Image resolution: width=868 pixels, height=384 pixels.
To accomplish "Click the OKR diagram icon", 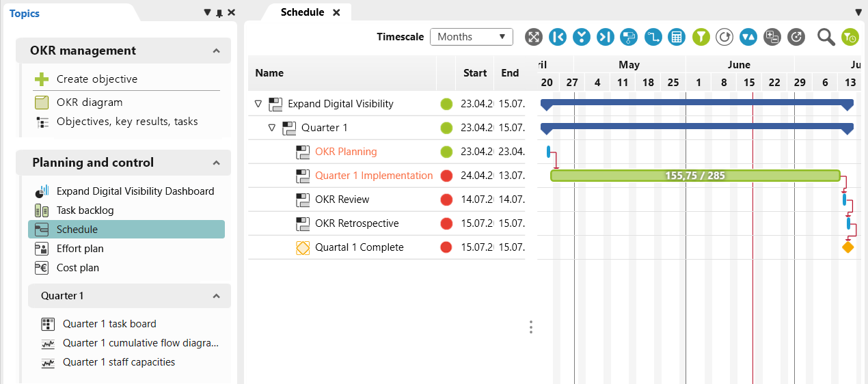I will tap(42, 102).
